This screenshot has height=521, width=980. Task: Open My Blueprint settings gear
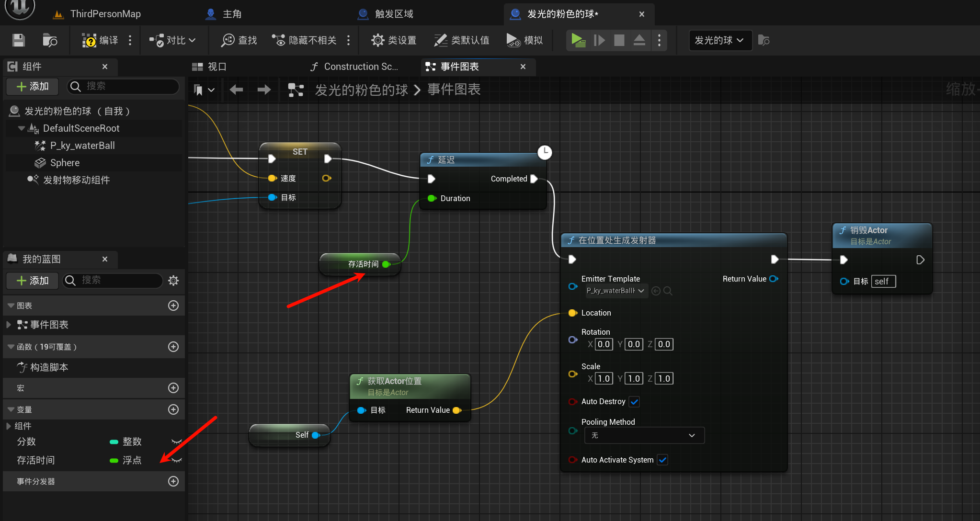coord(173,280)
